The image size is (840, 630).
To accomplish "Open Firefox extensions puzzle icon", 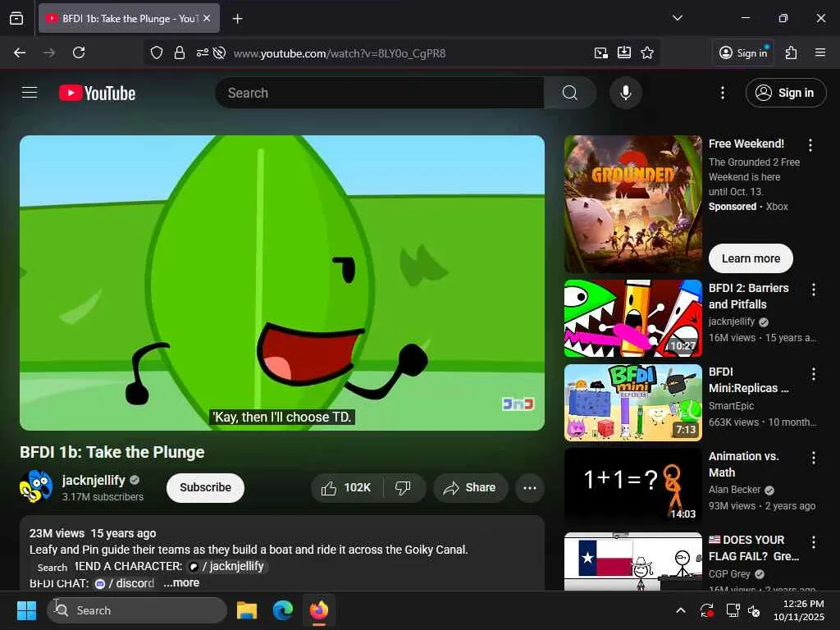I will pyautogui.click(x=791, y=52).
